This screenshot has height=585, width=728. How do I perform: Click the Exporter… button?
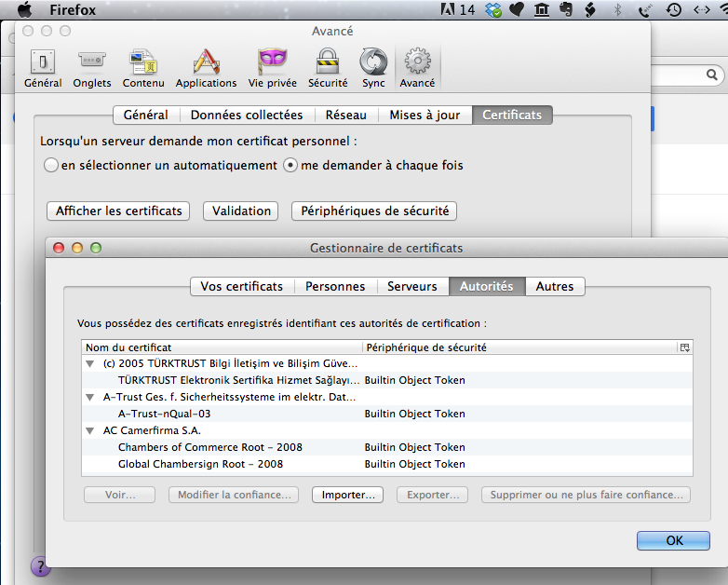click(432, 495)
